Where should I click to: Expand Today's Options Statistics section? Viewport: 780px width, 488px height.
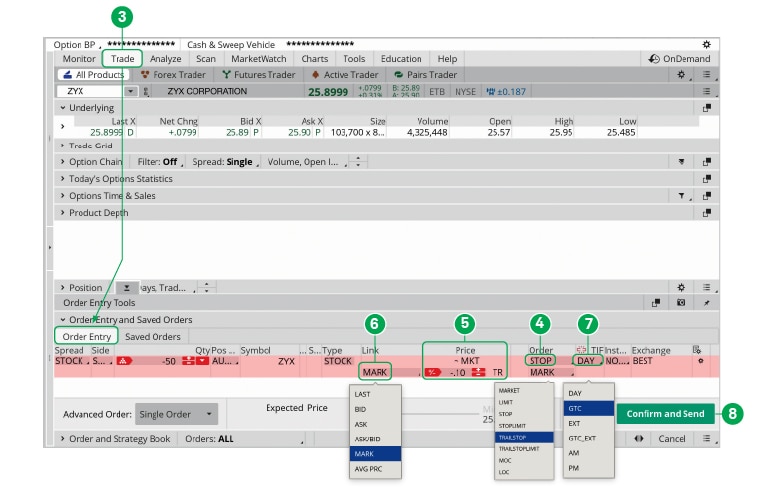pyautogui.click(x=62, y=179)
